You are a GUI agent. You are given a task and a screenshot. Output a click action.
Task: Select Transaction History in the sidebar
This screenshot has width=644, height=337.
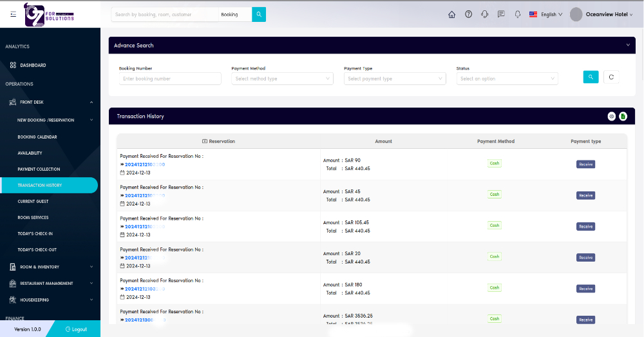50,186
